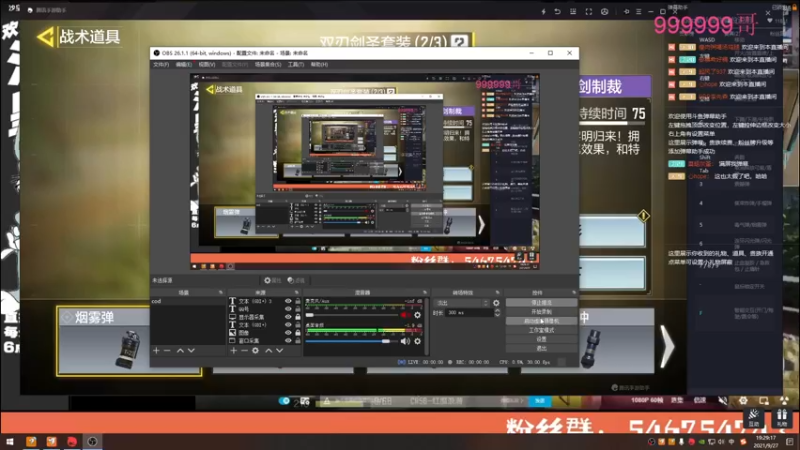800x450 pixels.
Task: Open the 礼物 gift icon at bottom right
Action: click(782, 418)
